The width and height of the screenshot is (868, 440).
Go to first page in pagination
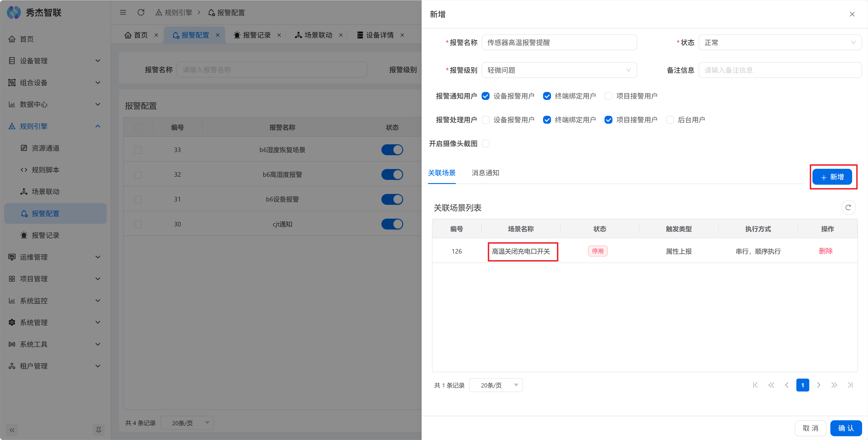tap(755, 385)
